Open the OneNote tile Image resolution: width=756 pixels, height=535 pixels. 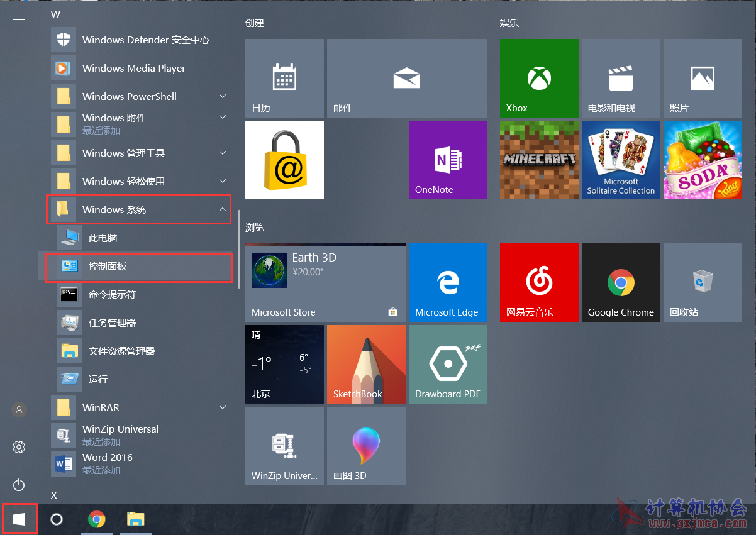[x=448, y=160]
